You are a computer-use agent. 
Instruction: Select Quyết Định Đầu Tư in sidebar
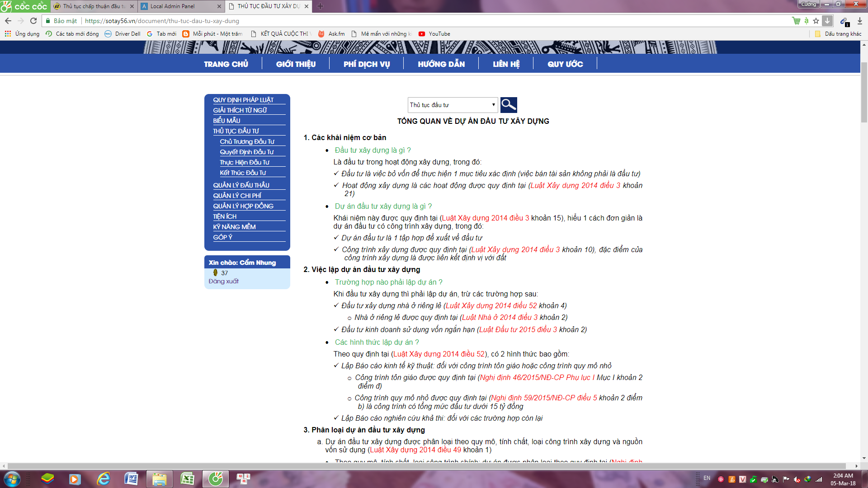click(247, 152)
